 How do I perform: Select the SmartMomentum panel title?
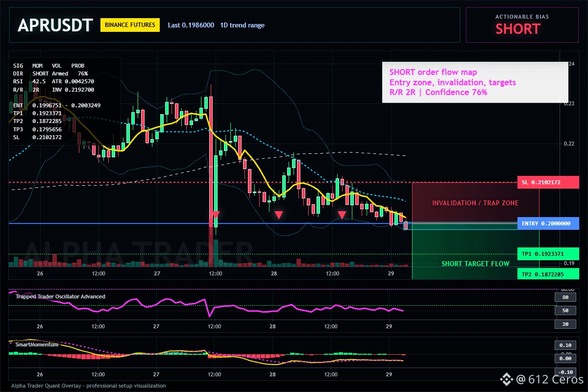pyautogui.click(x=37, y=344)
